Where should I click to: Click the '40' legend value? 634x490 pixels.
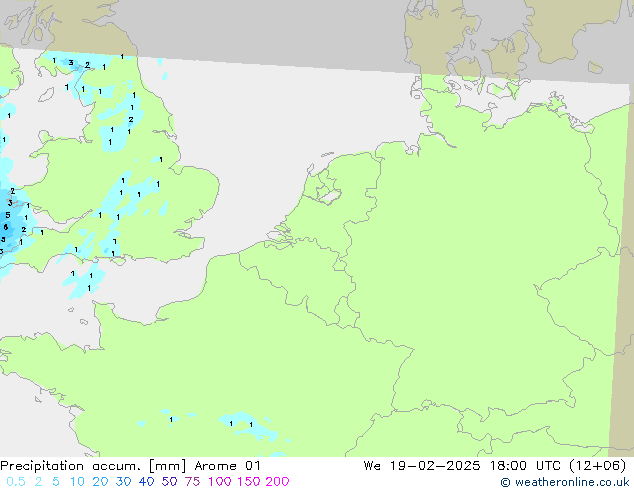[x=146, y=482]
